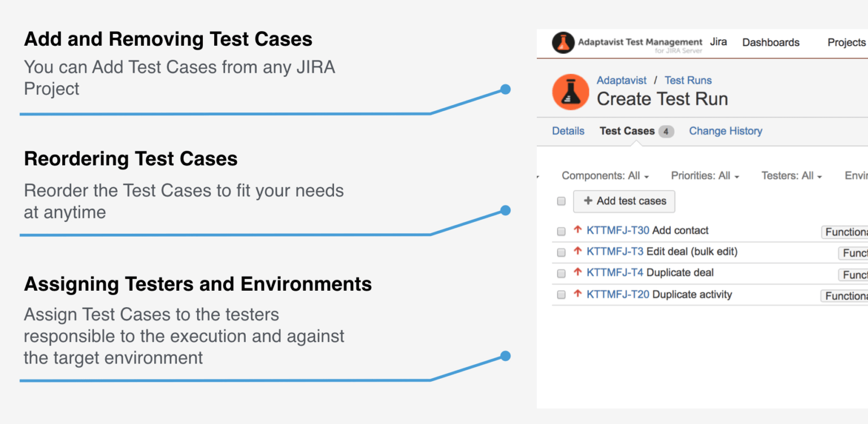This screenshot has width=868, height=424.
Task: Check the select-all checkbox above the test list
Action: click(561, 201)
